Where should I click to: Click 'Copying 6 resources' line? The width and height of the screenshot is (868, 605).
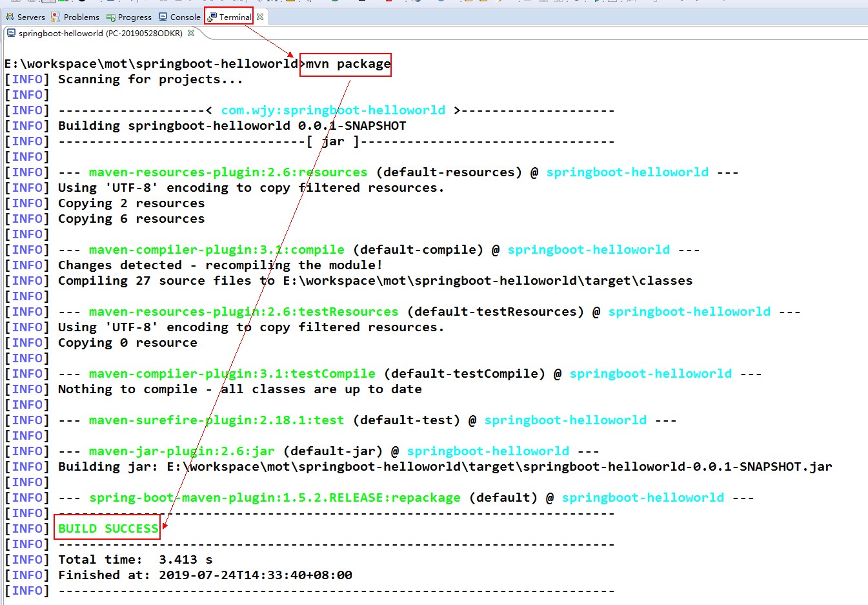coord(132,219)
